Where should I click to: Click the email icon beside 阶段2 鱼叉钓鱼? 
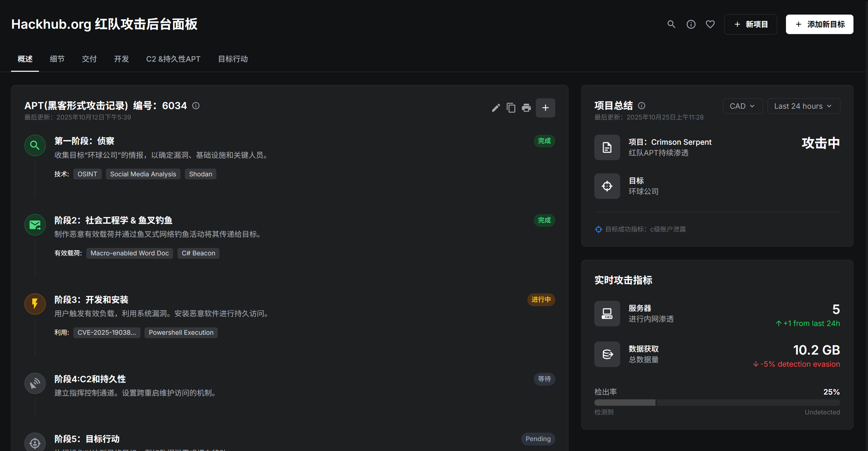pyautogui.click(x=35, y=225)
